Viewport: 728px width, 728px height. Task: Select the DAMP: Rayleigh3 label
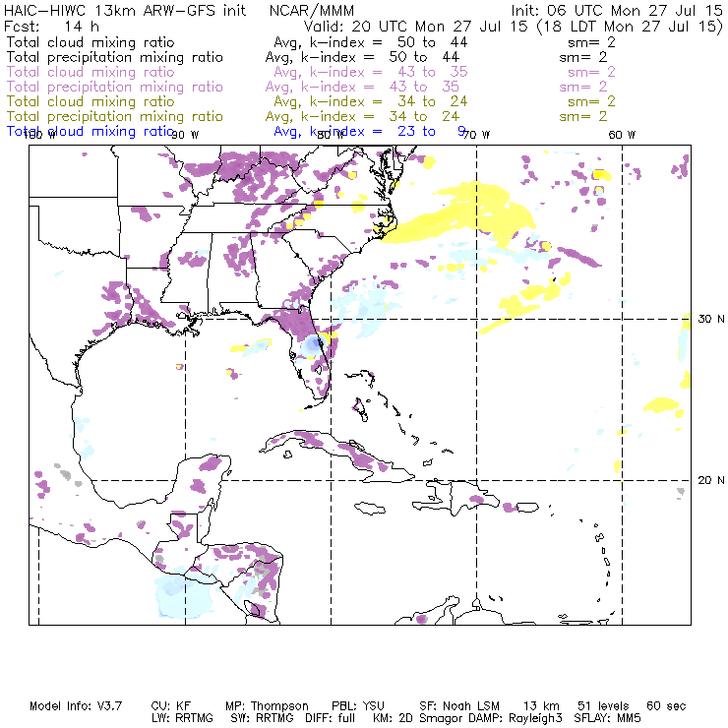tap(516, 718)
